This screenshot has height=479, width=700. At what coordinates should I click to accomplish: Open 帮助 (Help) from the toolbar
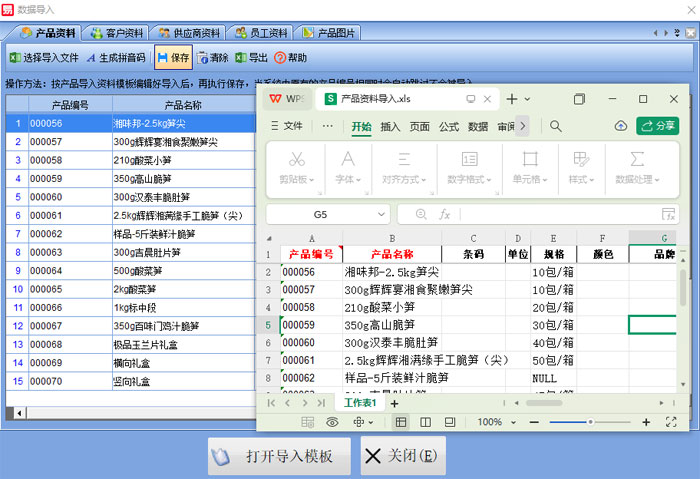tap(291, 58)
